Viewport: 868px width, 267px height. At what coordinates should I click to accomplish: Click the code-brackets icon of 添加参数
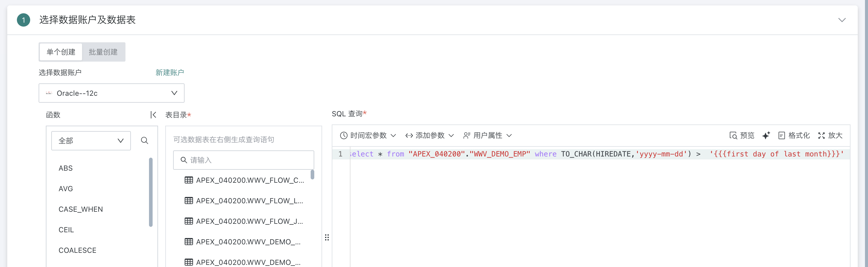click(409, 136)
